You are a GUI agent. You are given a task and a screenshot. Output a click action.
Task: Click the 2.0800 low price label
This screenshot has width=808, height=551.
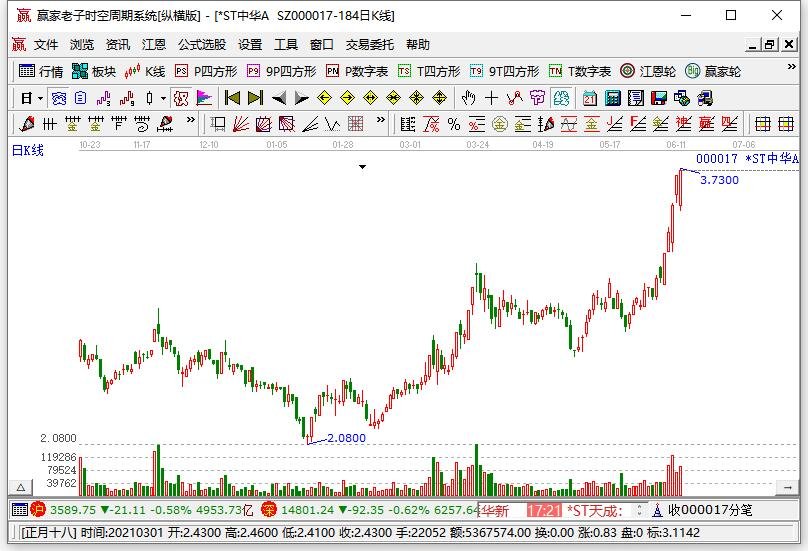tap(346, 438)
